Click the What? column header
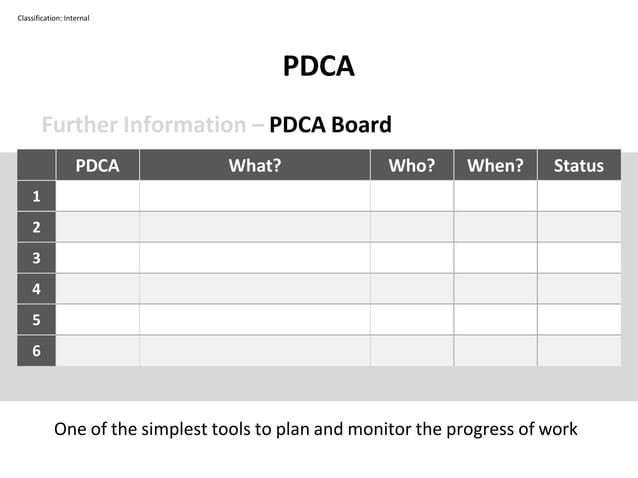The width and height of the screenshot is (638, 478). 254,166
